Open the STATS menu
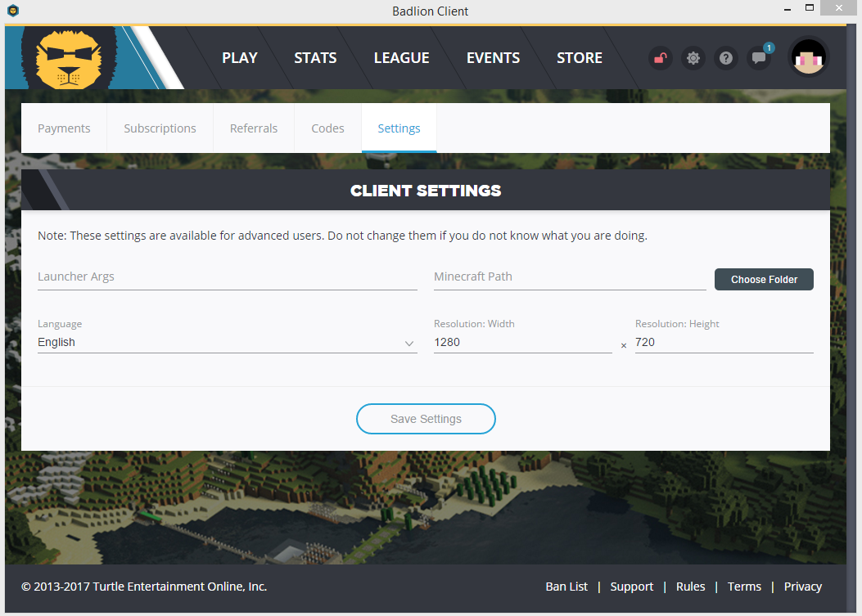This screenshot has width=862, height=616. (315, 58)
